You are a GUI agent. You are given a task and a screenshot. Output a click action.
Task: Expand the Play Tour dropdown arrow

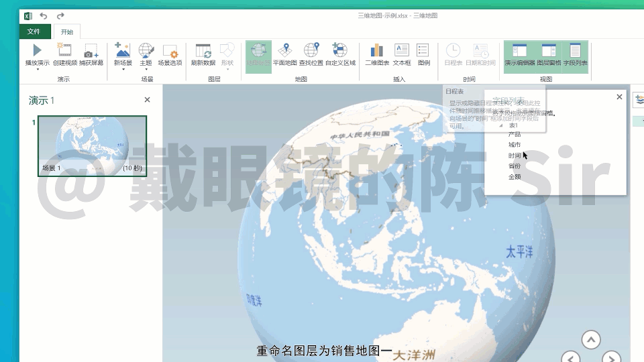[38, 69]
